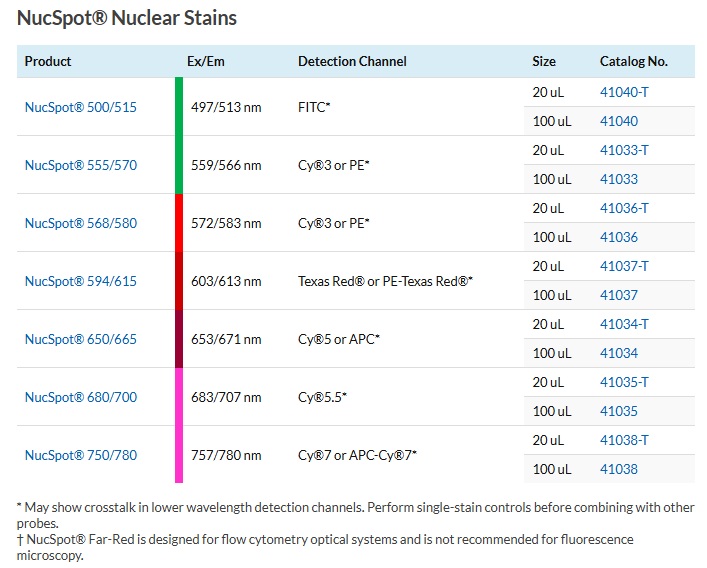Viewport: 707px width, 568px height.
Task: Select catalog number 41034
Action: point(619,353)
